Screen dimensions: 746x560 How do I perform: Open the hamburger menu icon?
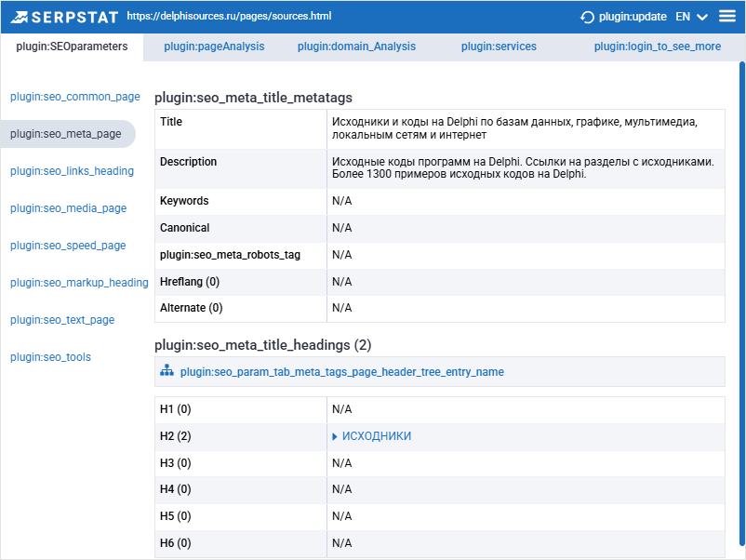[x=726, y=16]
